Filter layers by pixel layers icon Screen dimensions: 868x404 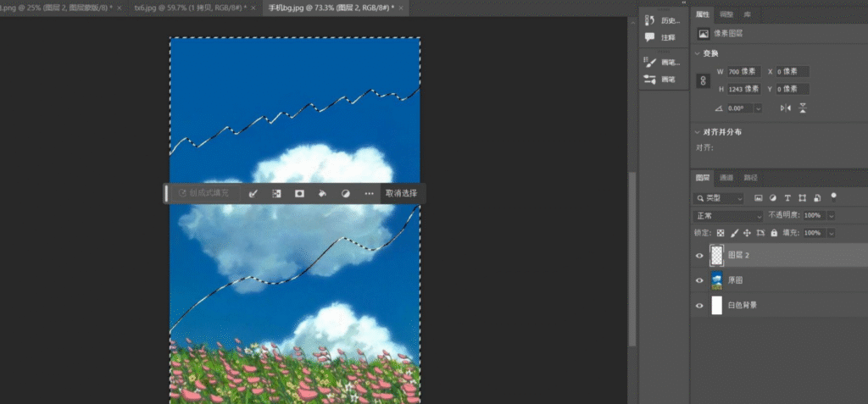[x=759, y=197]
